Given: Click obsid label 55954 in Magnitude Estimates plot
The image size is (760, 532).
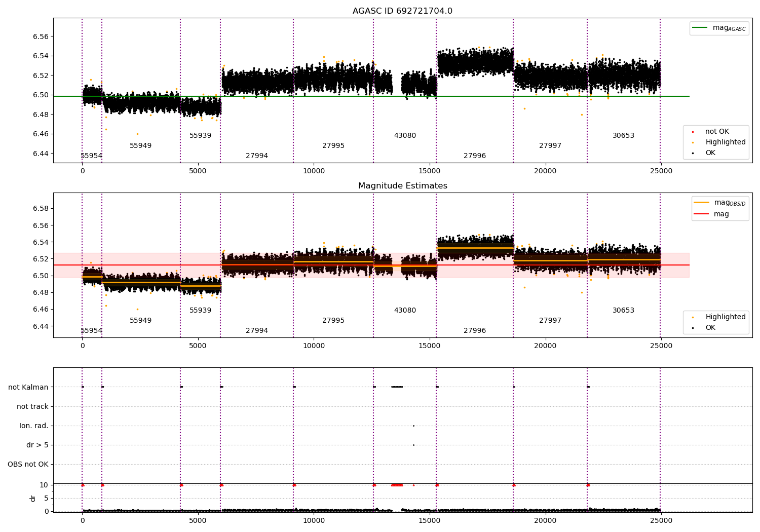Looking at the screenshot, I should (x=91, y=331).
